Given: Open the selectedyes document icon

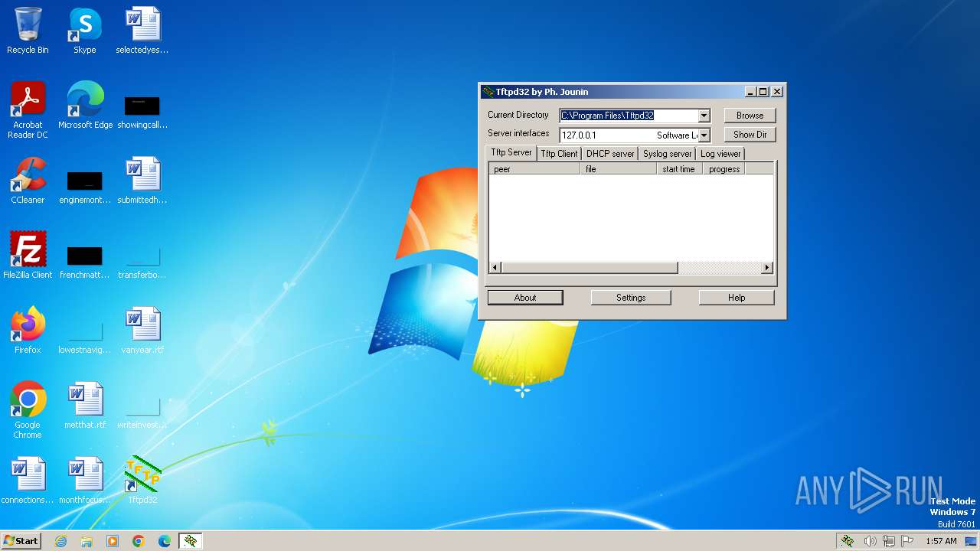Looking at the screenshot, I should point(142,31).
